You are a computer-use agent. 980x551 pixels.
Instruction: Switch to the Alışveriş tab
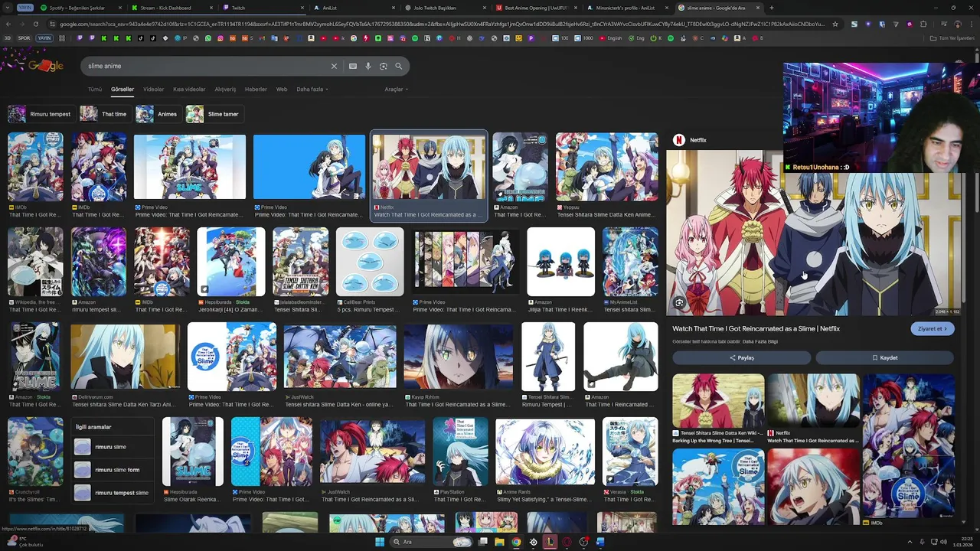tap(225, 90)
